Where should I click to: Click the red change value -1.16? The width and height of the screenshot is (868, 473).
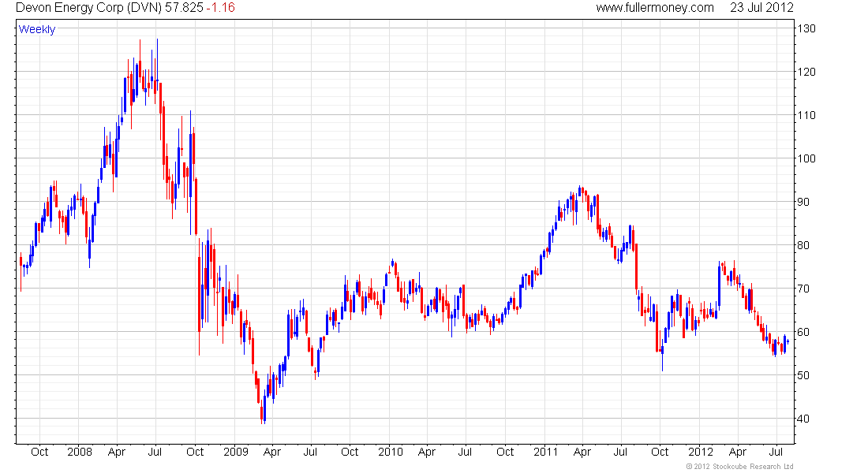tap(220, 8)
